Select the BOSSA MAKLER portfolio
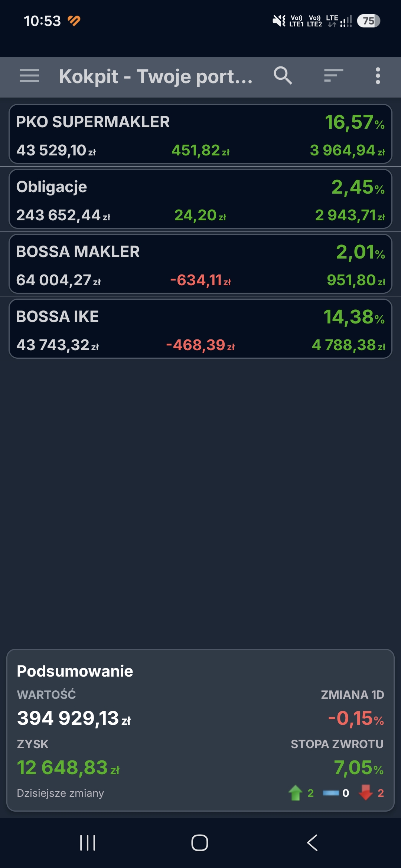This screenshot has height=868, width=401. (x=200, y=264)
